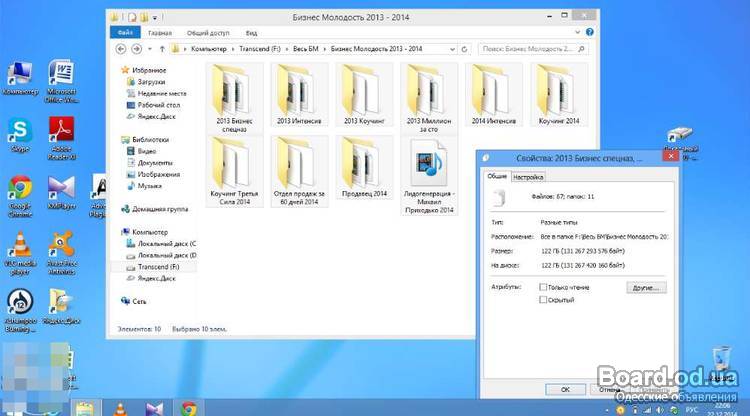Confirm properties dialog with OK button
The height and width of the screenshot is (416, 750).
564,388
